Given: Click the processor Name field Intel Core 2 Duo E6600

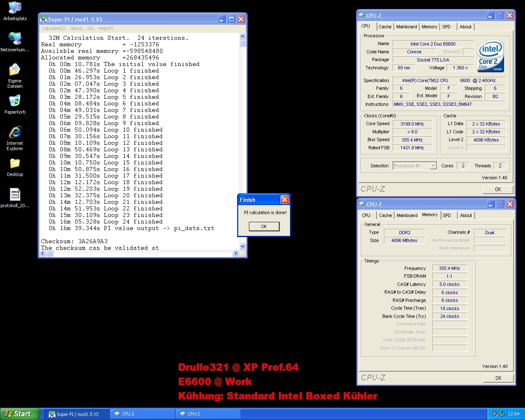Looking at the screenshot, I should point(433,44).
